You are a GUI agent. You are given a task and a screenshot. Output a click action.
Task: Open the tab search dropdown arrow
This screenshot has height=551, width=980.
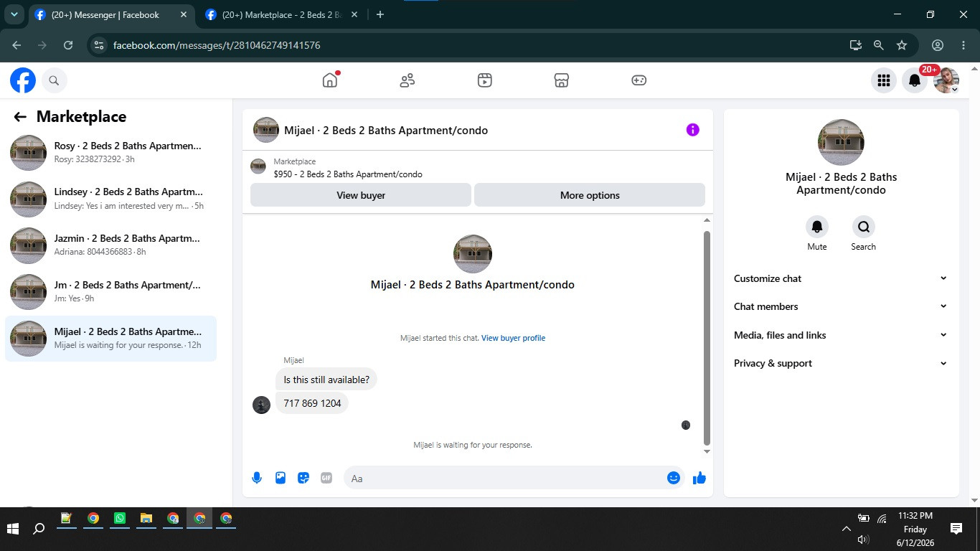coord(14,14)
